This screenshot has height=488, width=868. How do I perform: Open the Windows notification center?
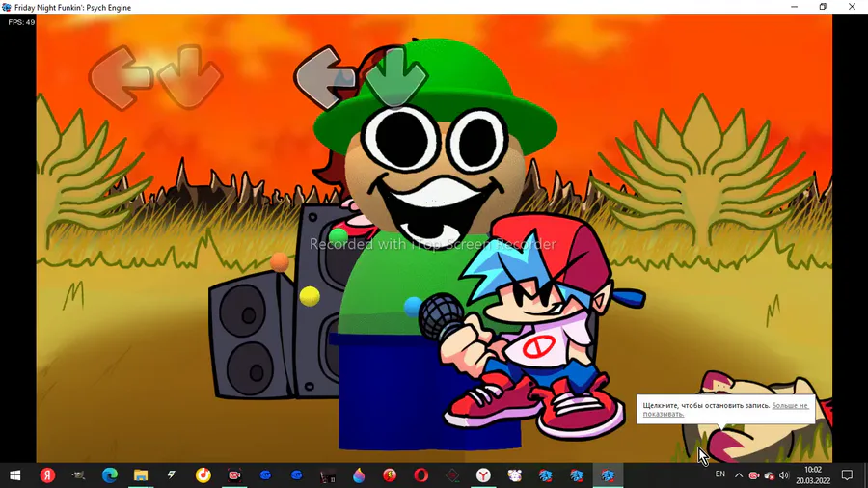pos(847,475)
